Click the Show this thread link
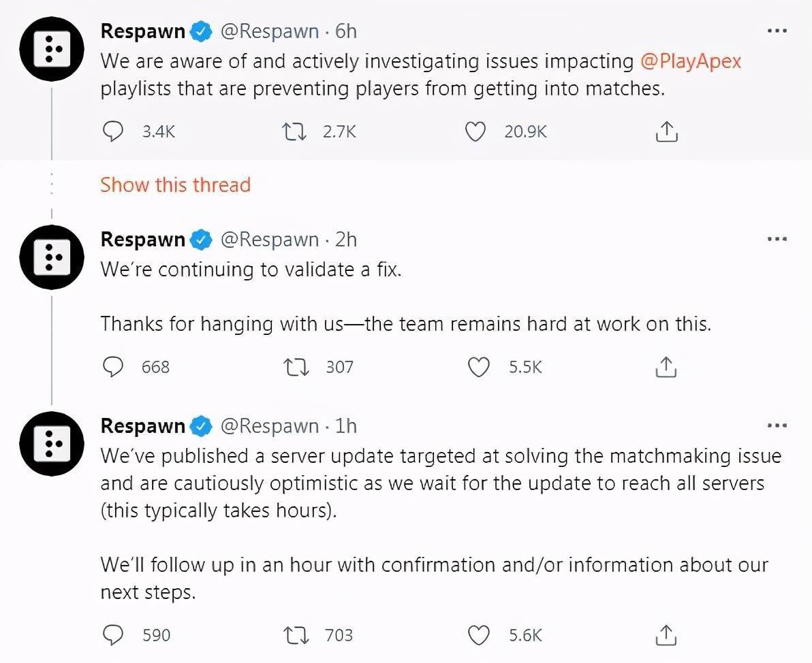 click(x=175, y=185)
